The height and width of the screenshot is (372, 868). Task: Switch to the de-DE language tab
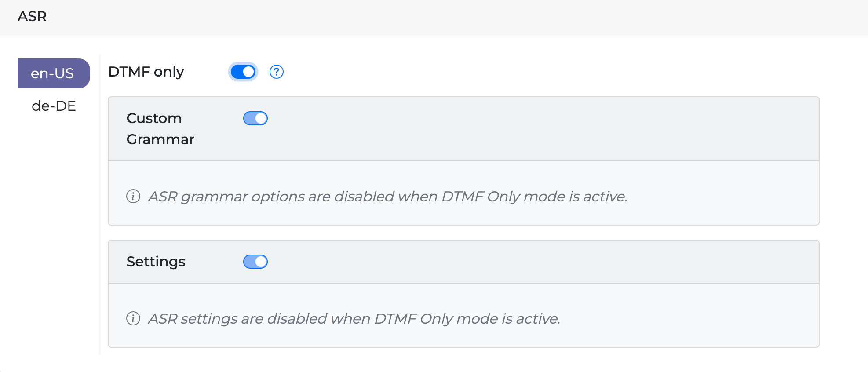54,106
